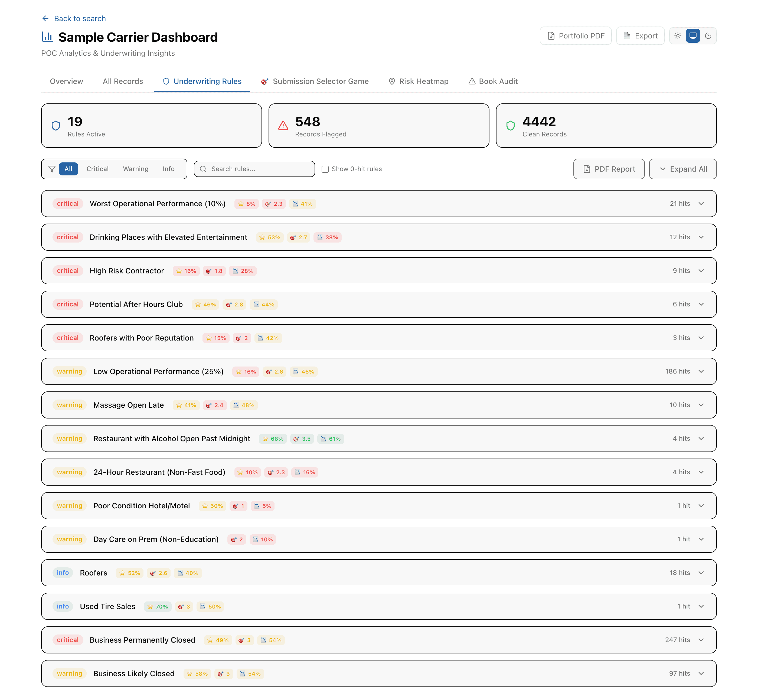Click the shield icon in Rules Active card

(56, 126)
